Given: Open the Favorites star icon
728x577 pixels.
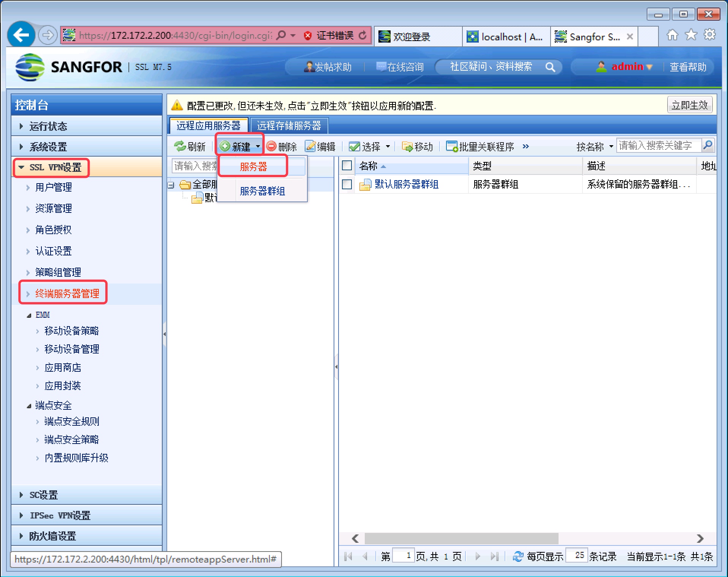Looking at the screenshot, I should coord(691,35).
